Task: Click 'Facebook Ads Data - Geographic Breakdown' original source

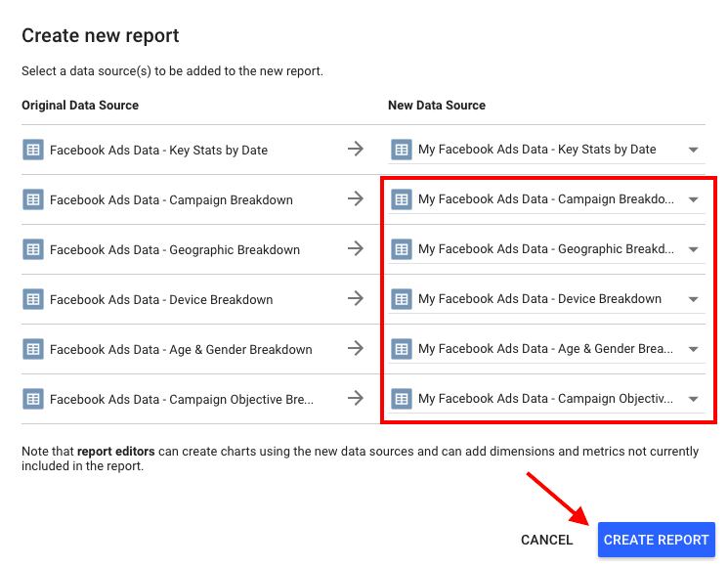Action: pyautogui.click(x=175, y=250)
